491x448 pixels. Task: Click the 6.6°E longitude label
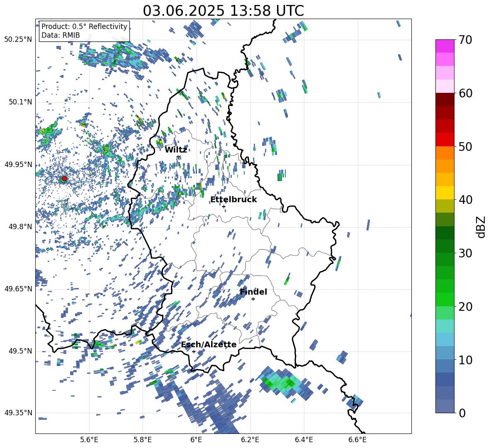pyautogui.click(x=357, y=440)
